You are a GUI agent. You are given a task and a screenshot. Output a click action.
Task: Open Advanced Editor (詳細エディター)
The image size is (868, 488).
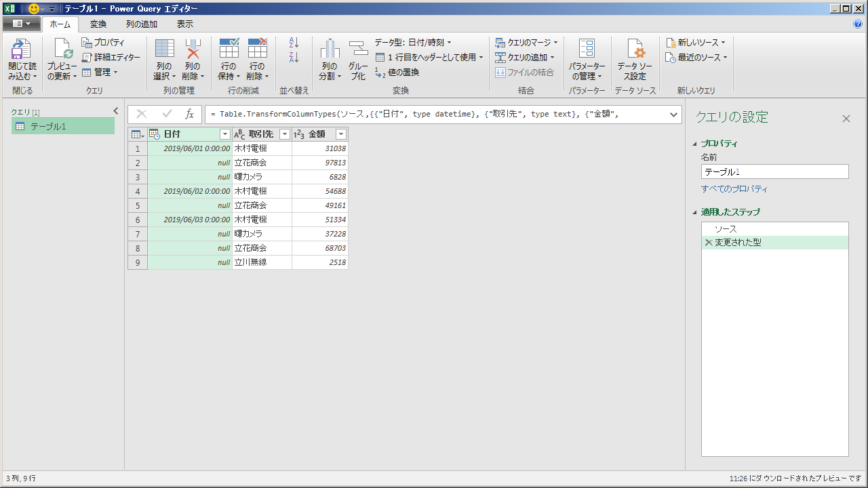pyautogui.click(x=111, y=58)
